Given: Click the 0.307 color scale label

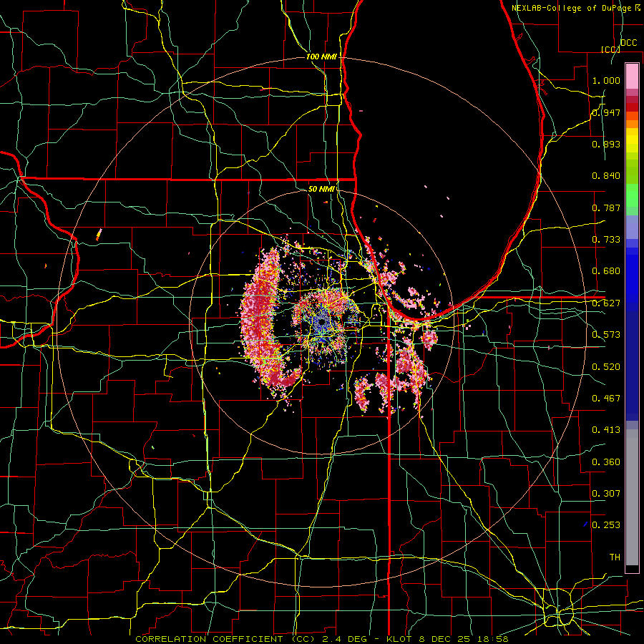Looking at the screenshot, I should click(606, 493).
